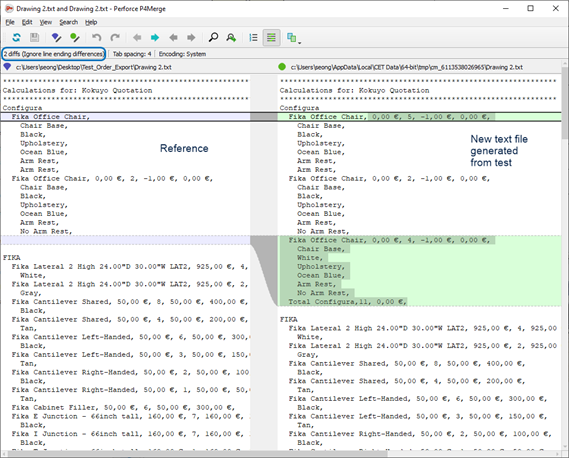Open the File menu
569x458 pixels.
pos(10,22)
